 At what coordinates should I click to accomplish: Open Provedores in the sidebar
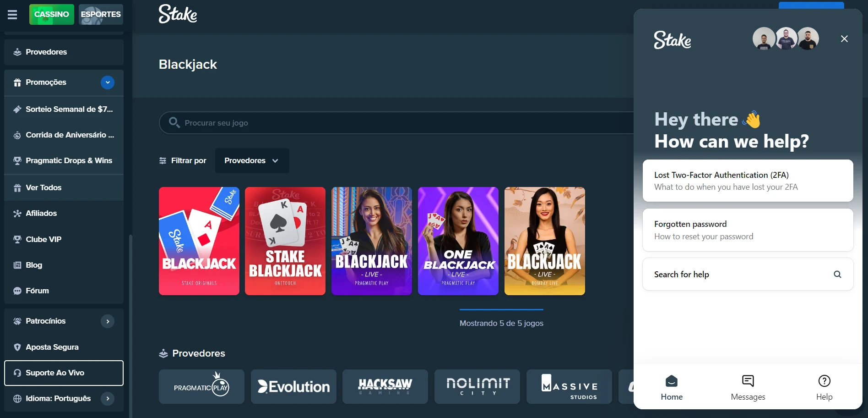click(64, 52)
